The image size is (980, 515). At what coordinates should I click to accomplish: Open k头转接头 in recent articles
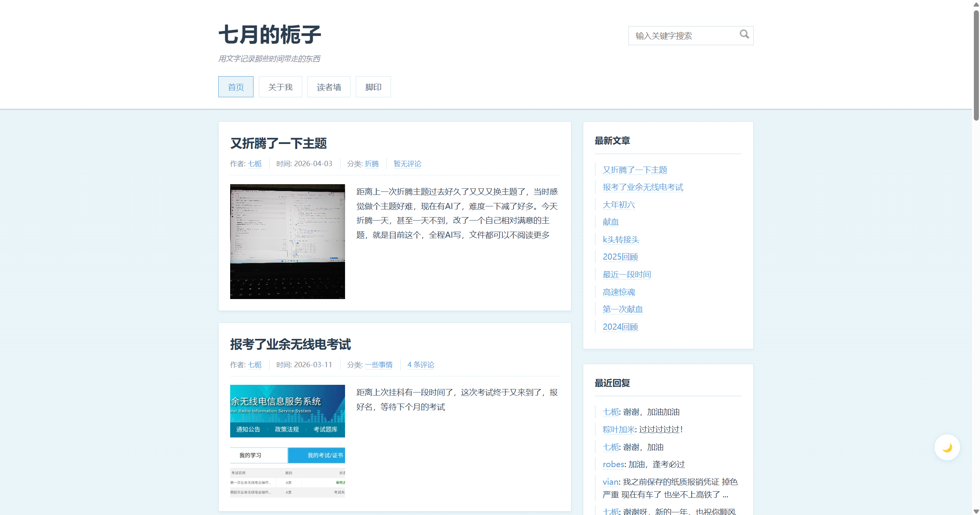620,239
